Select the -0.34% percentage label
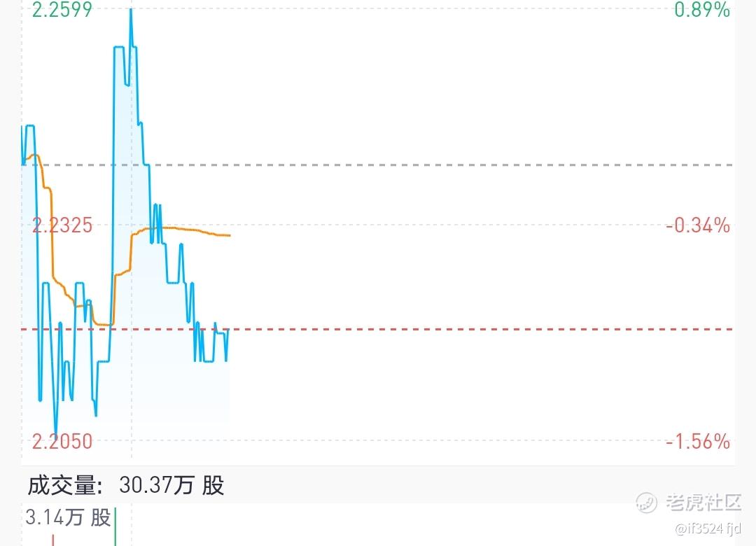 (697, 225)
